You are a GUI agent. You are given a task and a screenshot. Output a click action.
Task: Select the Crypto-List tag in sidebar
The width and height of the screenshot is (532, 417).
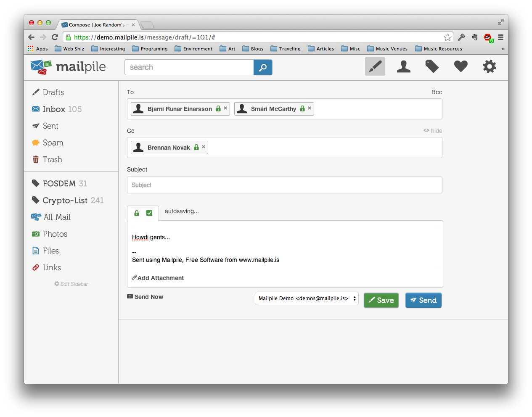click(65, 201)
